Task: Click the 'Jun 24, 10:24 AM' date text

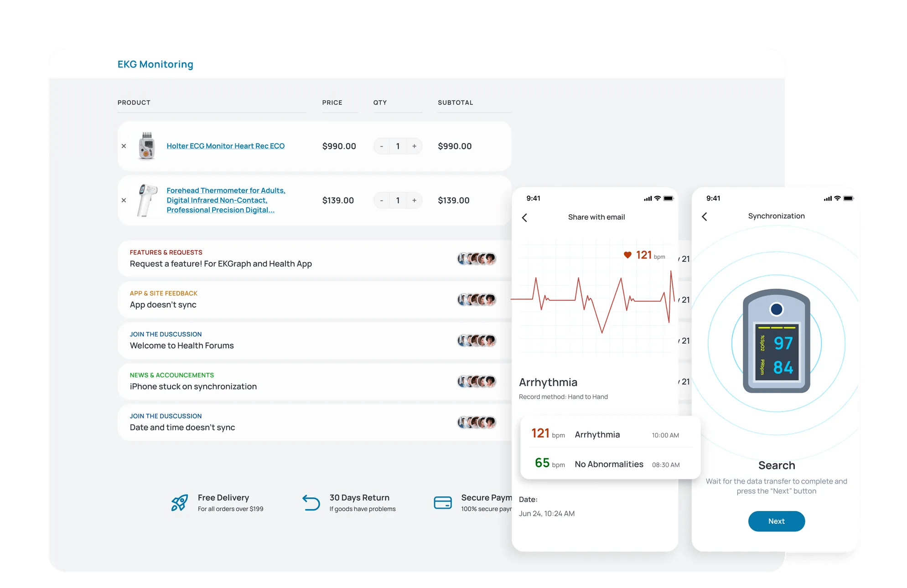Action: 546,514
